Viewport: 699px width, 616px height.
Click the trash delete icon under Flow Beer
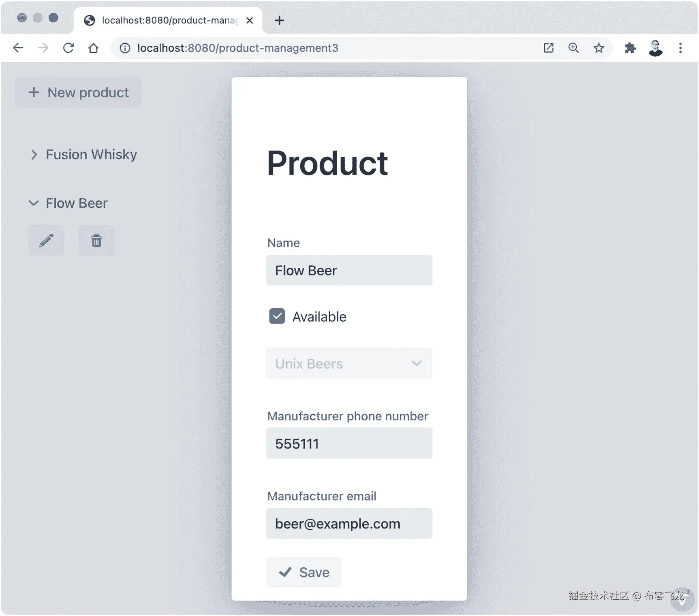pos(96,241)
